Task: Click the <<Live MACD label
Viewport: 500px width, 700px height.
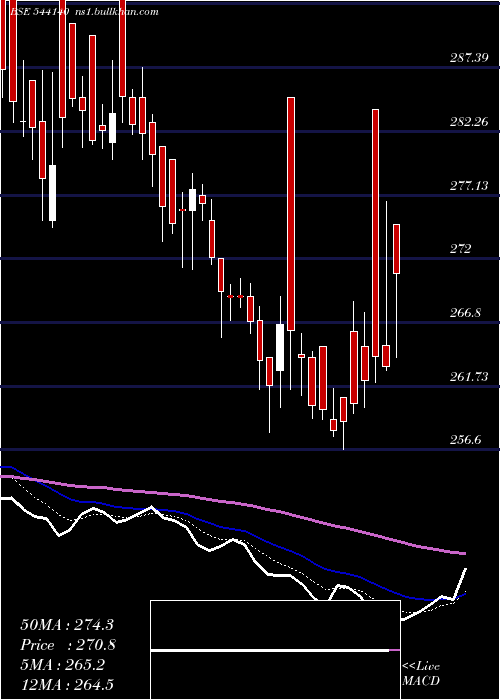Action: pos(421,674)
